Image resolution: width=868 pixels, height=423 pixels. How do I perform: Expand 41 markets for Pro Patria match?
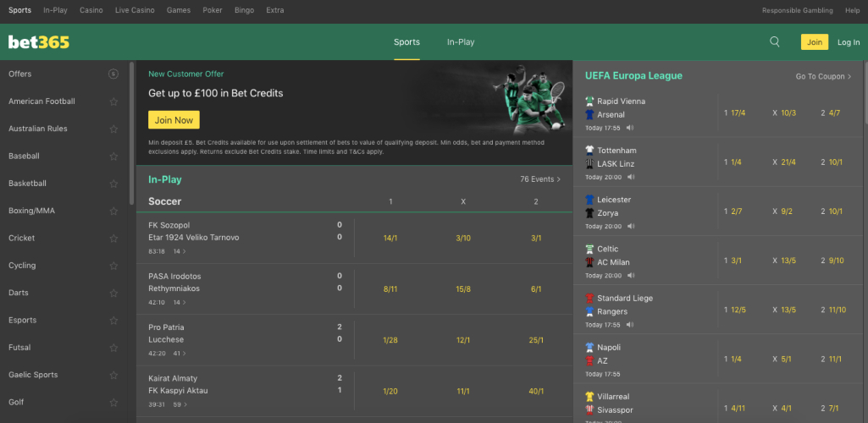pyautogui.click(x=180, y=354)
